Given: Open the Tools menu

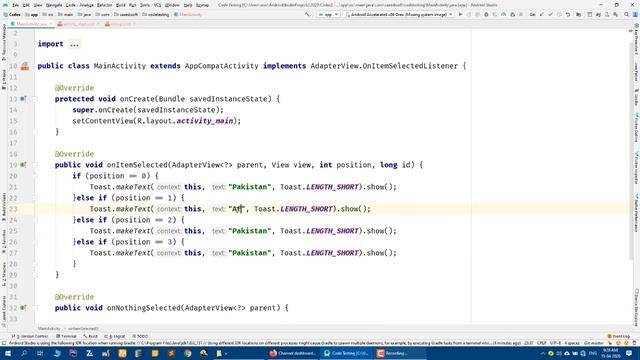Looking at the screenshot, I should 145,5.
